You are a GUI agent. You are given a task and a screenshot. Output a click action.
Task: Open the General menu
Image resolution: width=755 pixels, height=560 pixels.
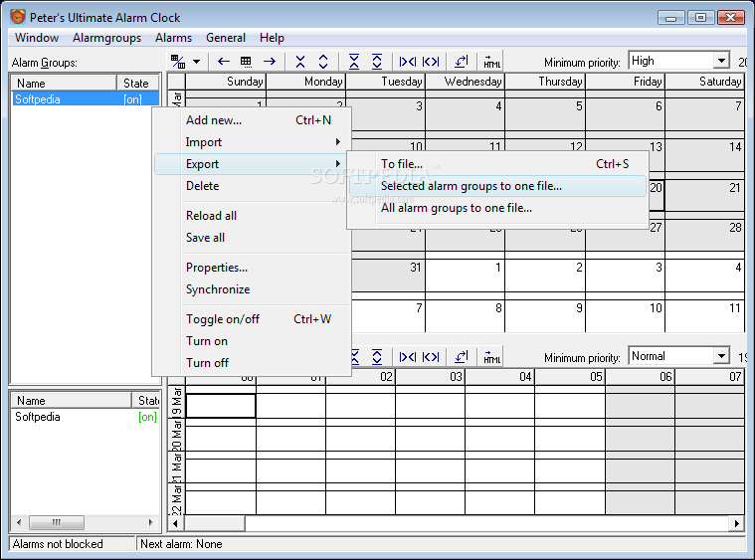click(226, 38)
